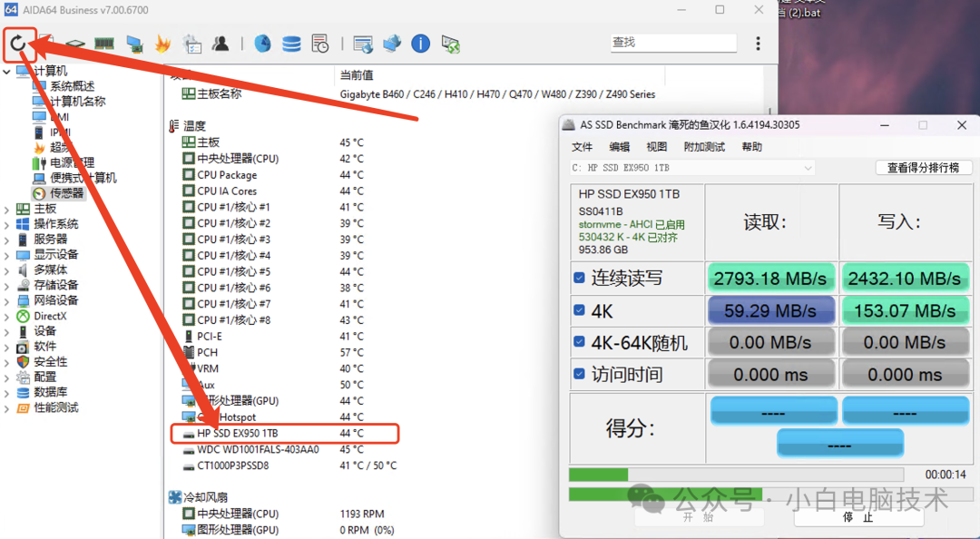This screenshot has width=980, height=539.
Task: Open the blue database stack toolbar icon
Action: point(291,44)
